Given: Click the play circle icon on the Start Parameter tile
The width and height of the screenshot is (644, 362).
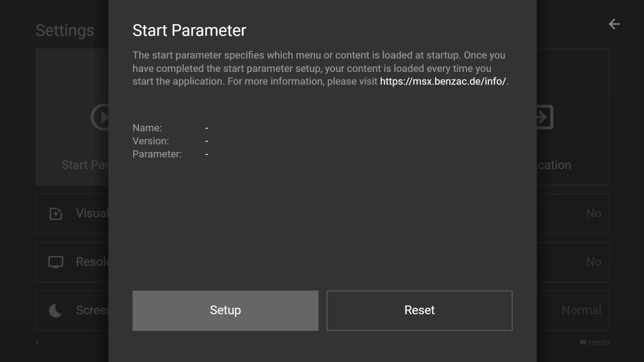Looking at the screenshot, I should (100, 117).
